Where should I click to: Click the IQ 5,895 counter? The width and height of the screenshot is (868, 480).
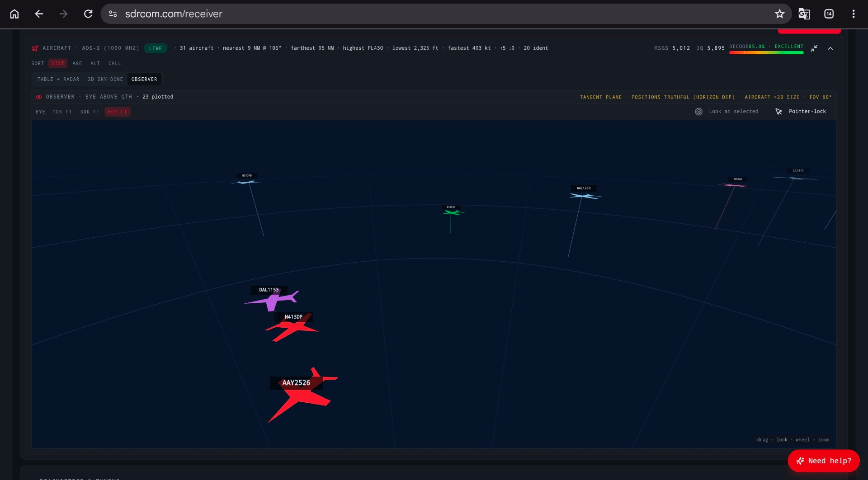[x=711, y=48]
